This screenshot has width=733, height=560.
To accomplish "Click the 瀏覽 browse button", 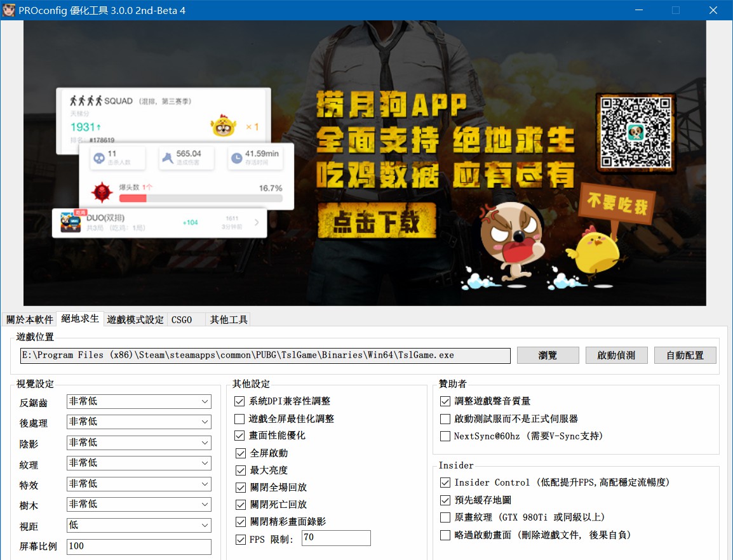I will point(548,356).
